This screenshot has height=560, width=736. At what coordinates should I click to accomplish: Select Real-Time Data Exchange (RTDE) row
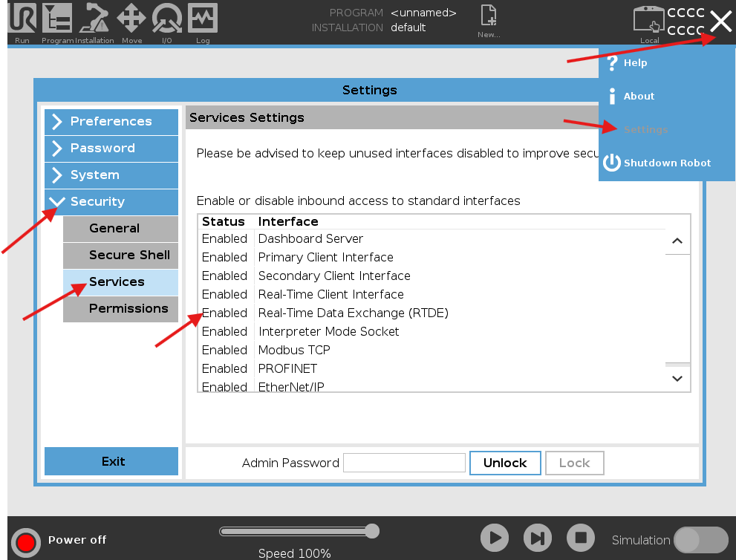[431, 313]
